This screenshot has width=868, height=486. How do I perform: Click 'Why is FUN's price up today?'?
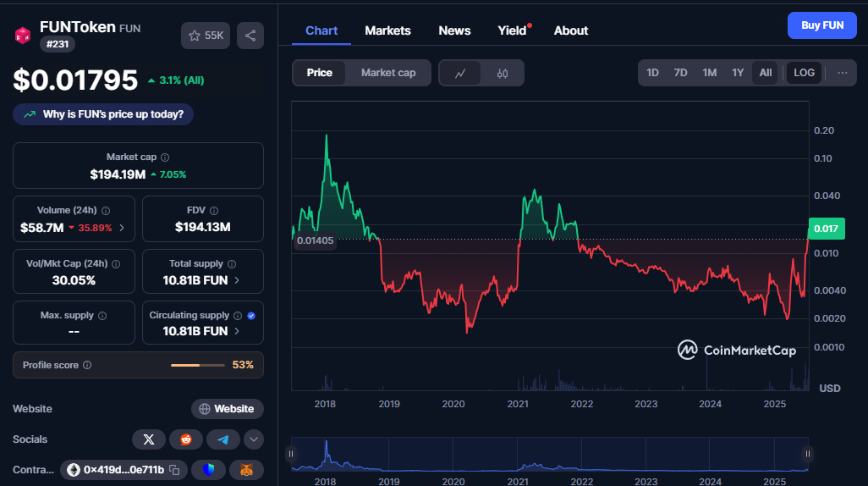(x=103, y=114)
